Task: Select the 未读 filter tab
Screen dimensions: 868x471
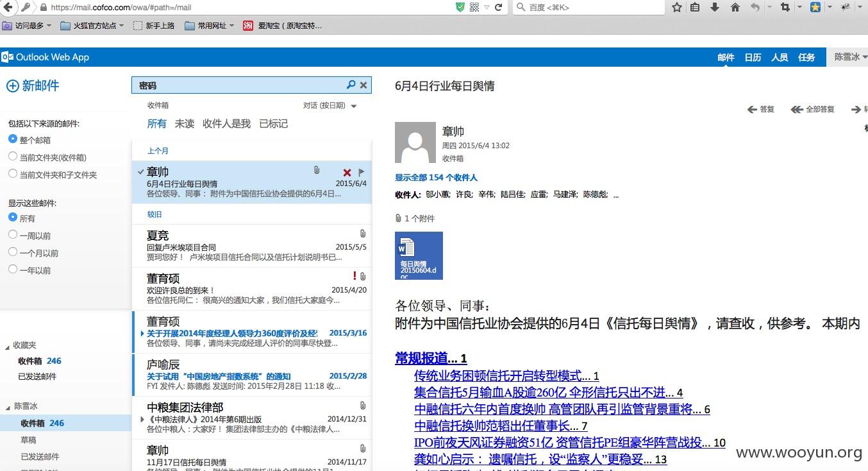Action: 185,123
